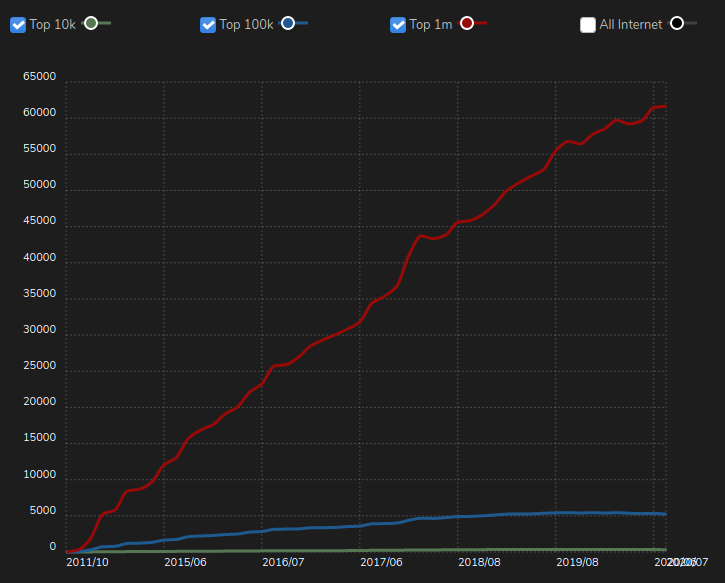Viewport: 725px width, 583px height.
Task: Click the 65000 y-axis label
Action: click(40, 76)
